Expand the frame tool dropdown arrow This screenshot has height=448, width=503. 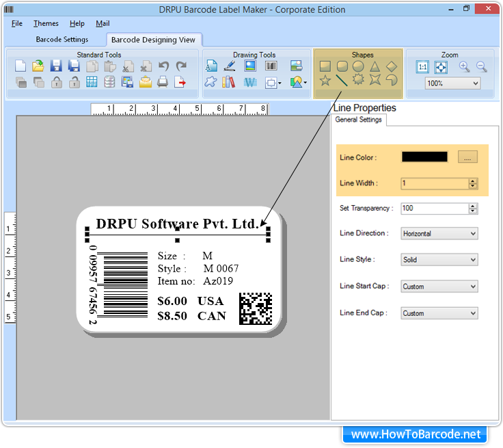[x=280, y=83]
